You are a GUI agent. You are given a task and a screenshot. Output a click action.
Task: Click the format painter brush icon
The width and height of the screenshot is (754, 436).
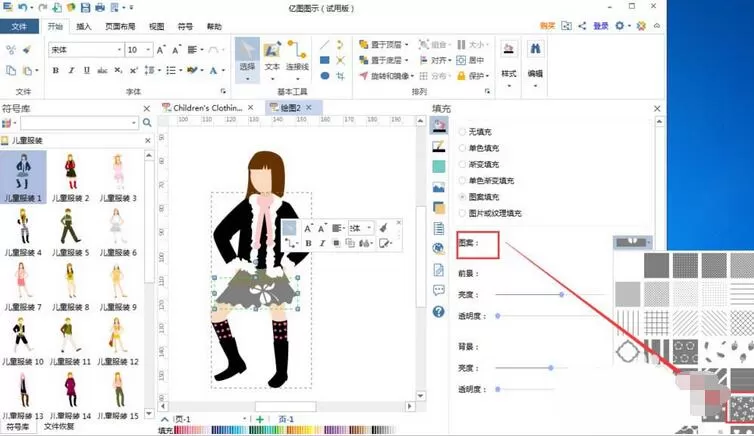27,49
